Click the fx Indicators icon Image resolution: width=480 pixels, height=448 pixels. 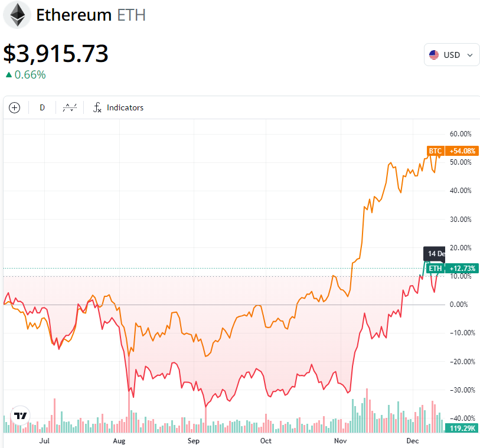point(97,107)
